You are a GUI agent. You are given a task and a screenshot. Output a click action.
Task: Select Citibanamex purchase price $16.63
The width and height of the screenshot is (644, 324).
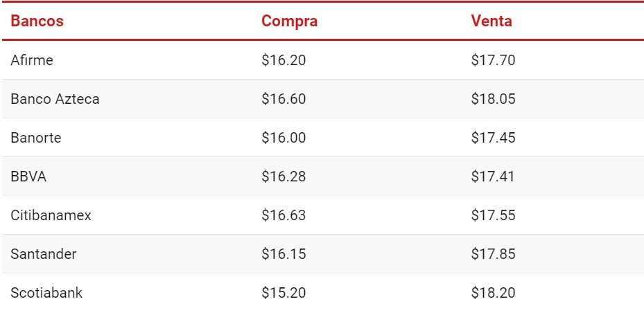pos(284,215)
